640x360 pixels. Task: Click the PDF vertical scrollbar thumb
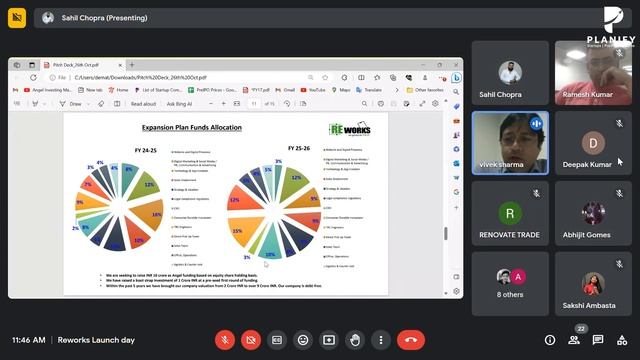446,233
